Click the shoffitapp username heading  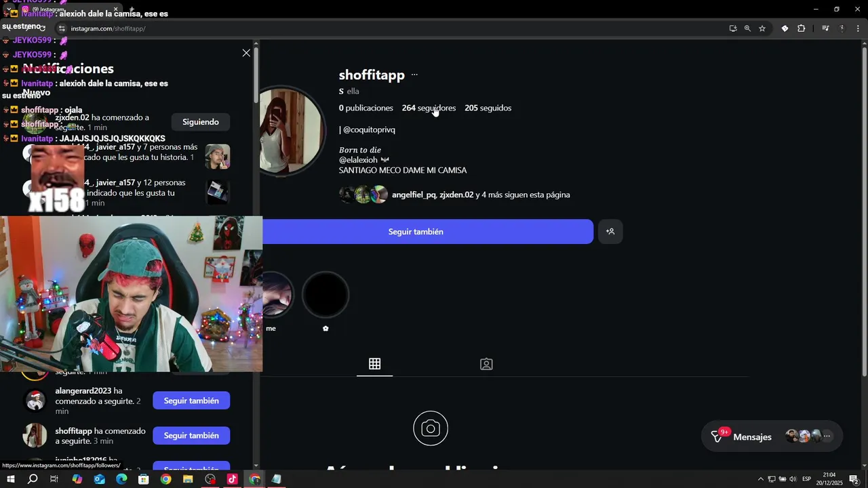click(x=372, y=75)
